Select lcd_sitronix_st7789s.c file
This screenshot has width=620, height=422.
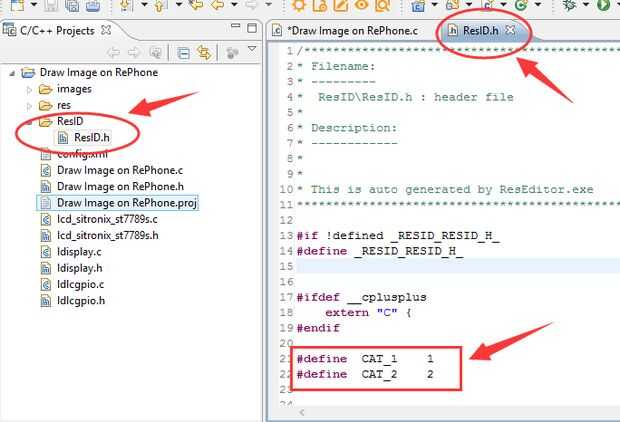tap(107, 219)
